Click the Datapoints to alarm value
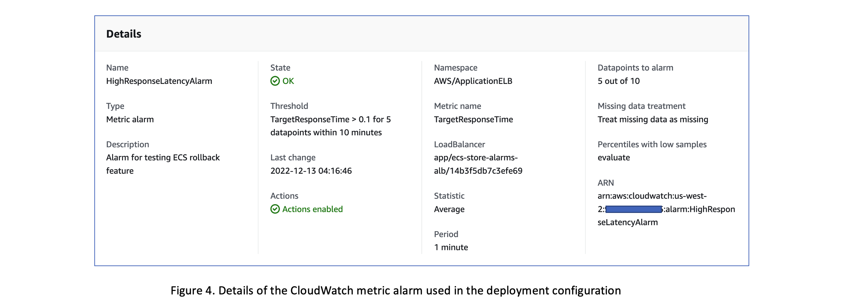Viewport: 868px width, 307px height. coord(619,81)
